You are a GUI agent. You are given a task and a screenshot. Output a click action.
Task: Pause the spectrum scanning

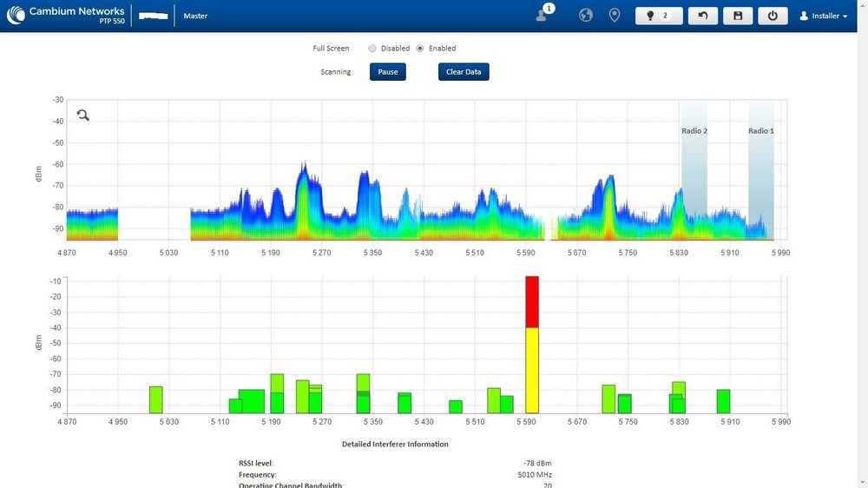click(387, 72)
